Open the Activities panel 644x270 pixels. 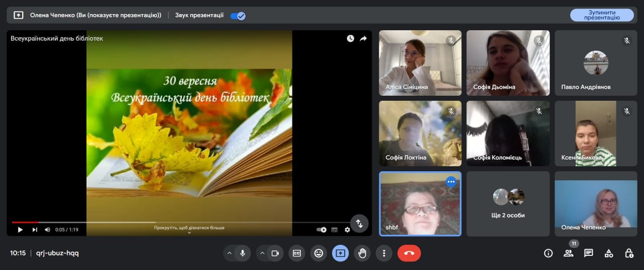pyautogui.click(x=609, y=253)
